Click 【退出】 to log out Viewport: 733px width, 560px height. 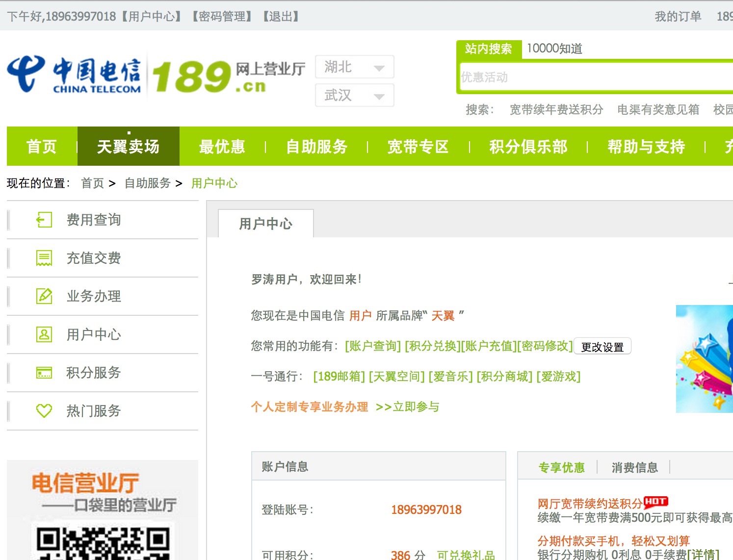[281, 16]
